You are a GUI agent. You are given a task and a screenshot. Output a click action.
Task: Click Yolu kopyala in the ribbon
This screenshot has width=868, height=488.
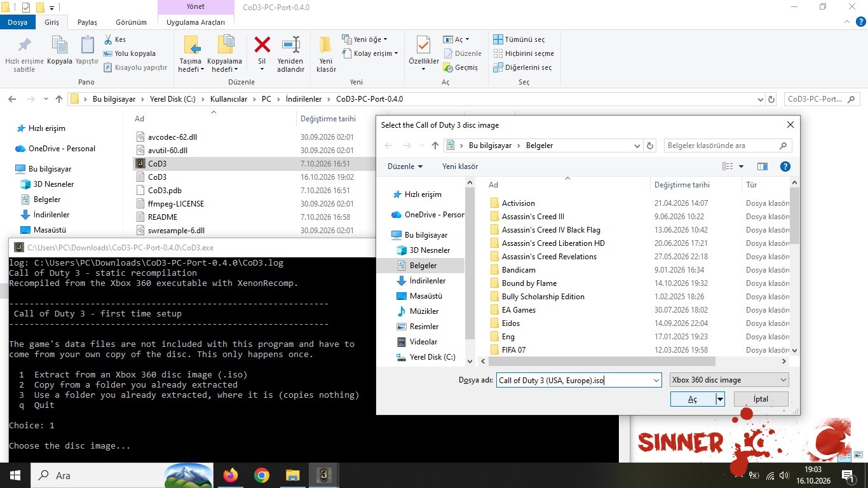pos(129,53)
